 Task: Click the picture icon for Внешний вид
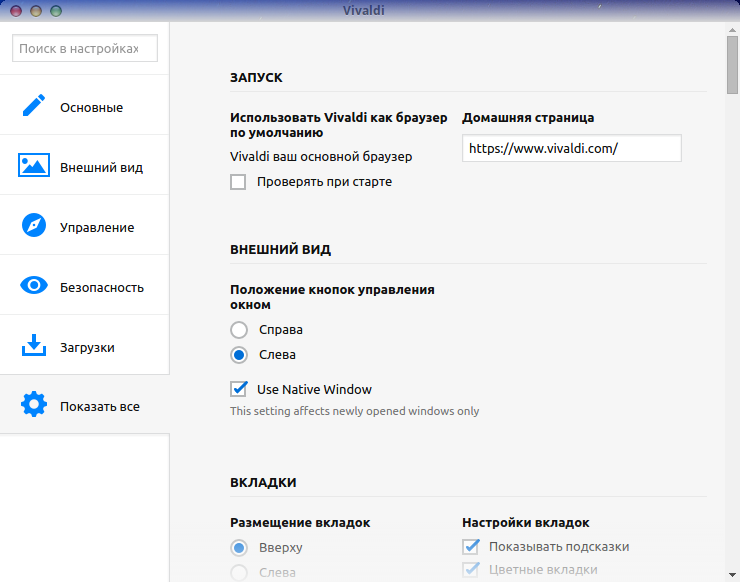click(x=34, y=165)
